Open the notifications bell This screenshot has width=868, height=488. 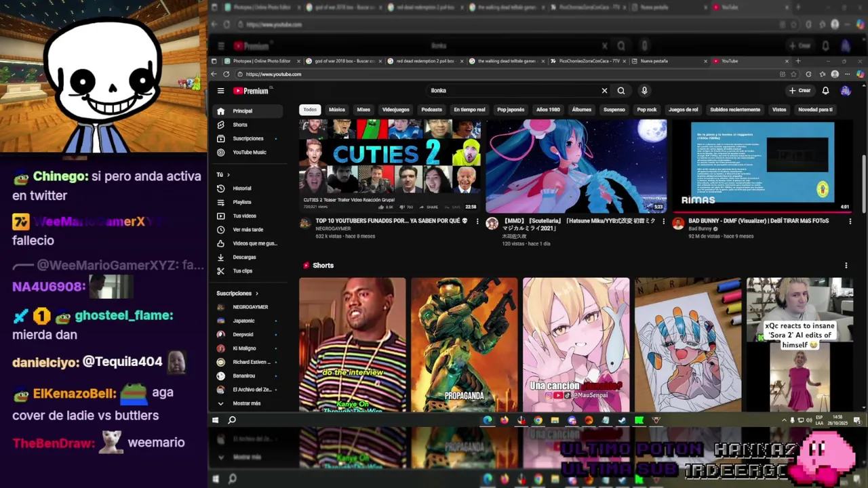(825, 91)
